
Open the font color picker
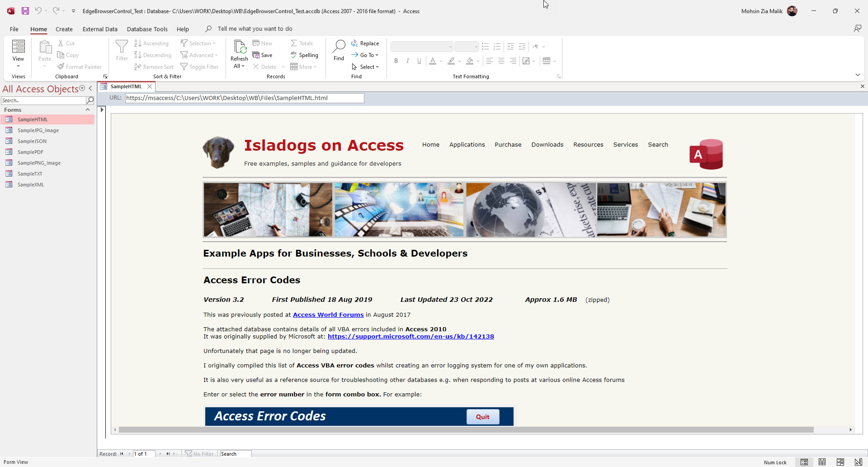[441, 61]
